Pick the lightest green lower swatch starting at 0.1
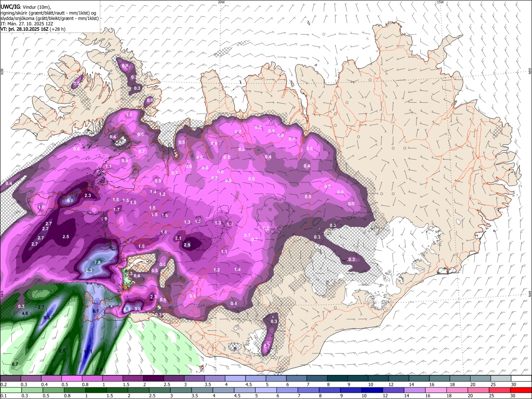 click(x=11, y=390)
